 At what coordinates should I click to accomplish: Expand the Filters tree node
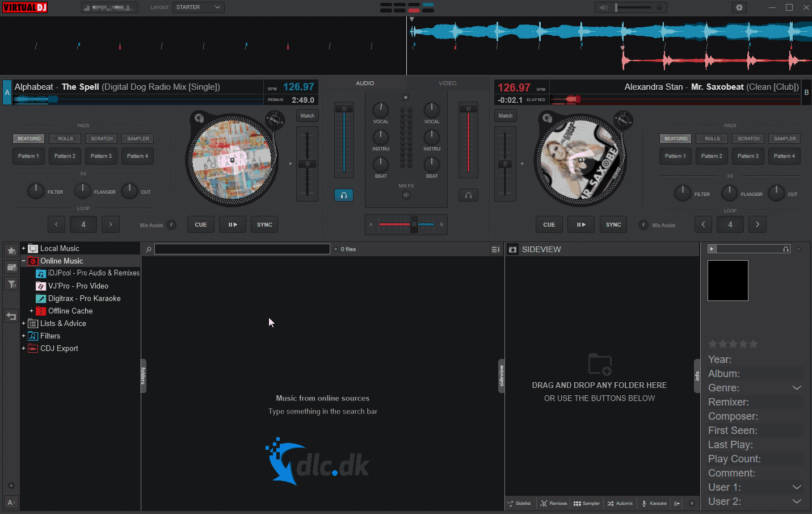[23, 336]
